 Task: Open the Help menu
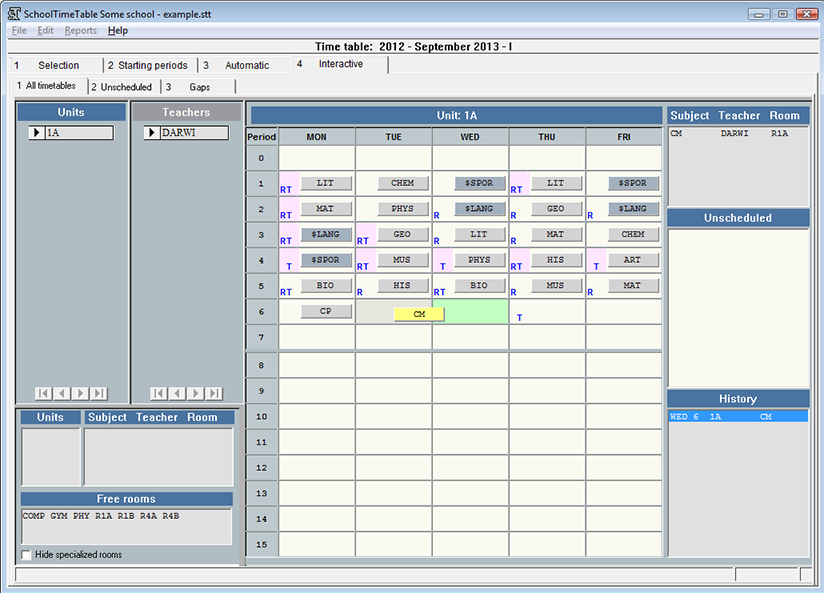pyautogui.click(x=118, y=30)
